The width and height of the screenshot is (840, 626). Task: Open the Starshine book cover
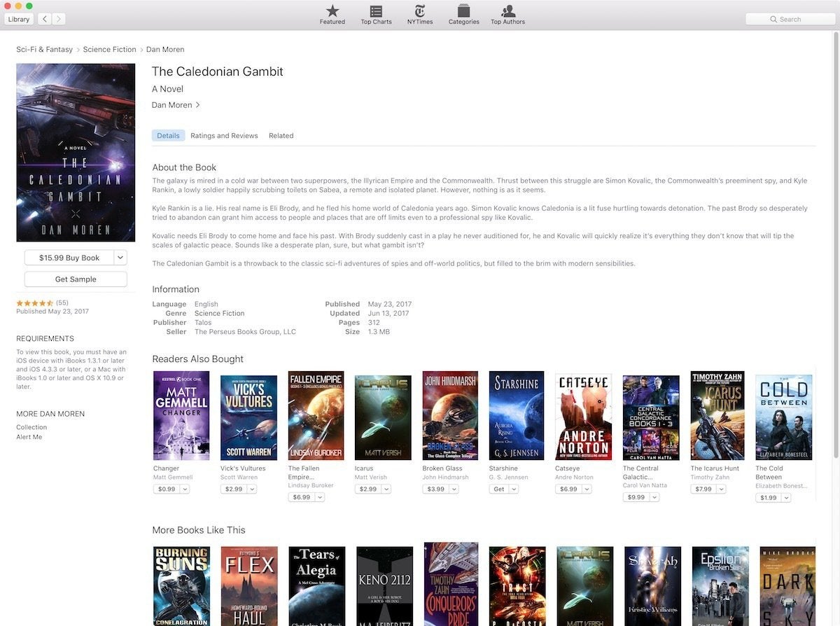tap(517, 415)
